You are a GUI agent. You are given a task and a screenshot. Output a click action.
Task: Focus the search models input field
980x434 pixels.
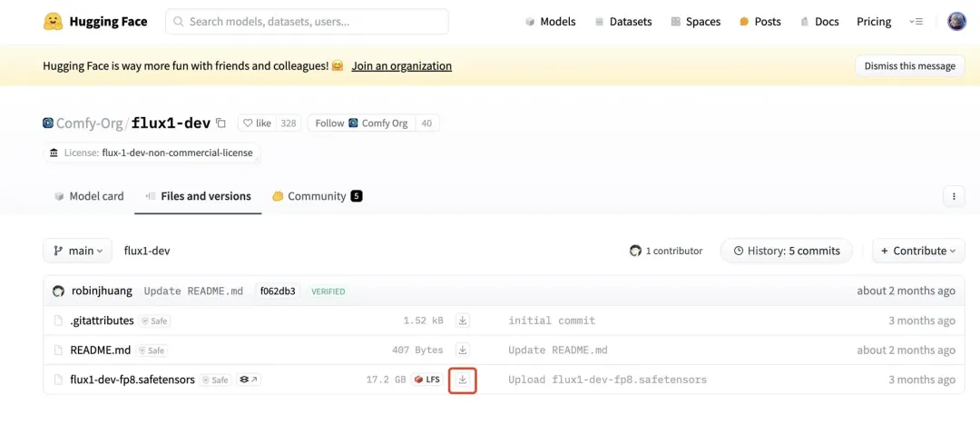coord(307,21)
